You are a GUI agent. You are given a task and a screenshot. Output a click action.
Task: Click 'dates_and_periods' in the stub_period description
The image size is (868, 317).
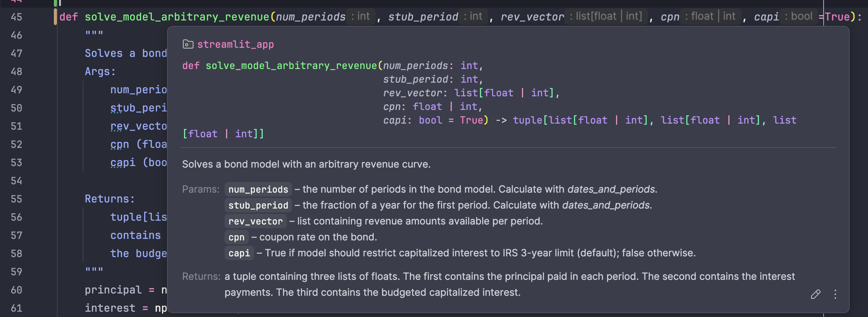[x=607, y=205]
